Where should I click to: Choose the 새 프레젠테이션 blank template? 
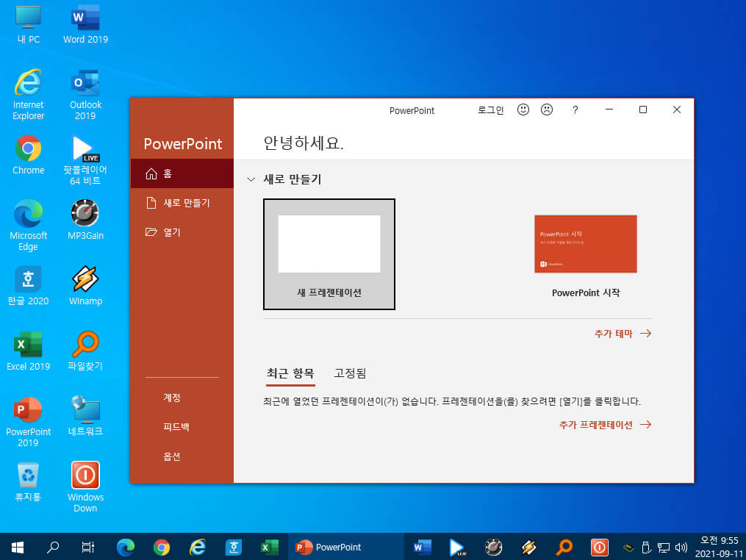[329, 254]
